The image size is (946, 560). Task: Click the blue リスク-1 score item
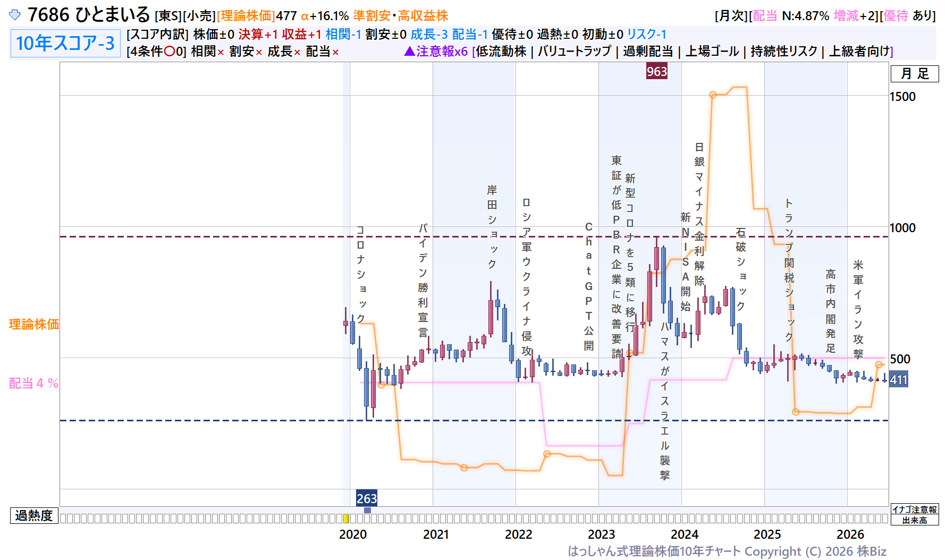pyautogui.click(x=647, y=35)
